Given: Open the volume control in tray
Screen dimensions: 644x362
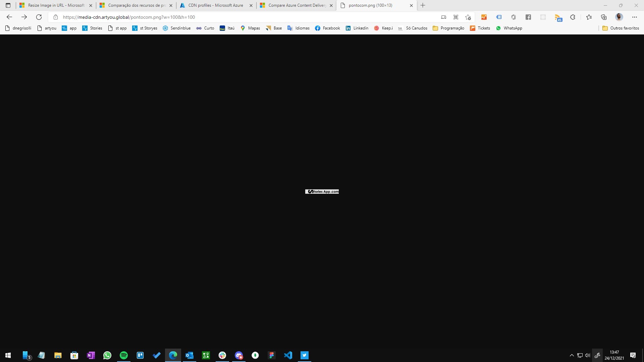Looking at the screenshot, I should tap(588, 355).
